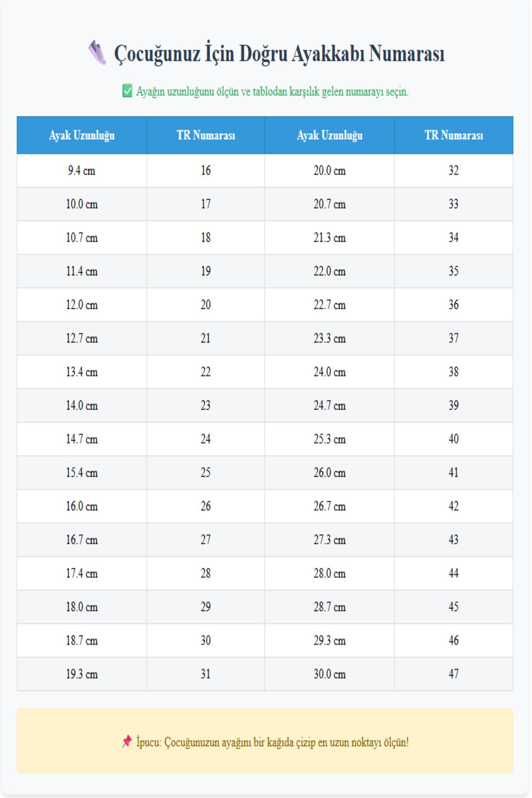This screenshot has height=798, width=532.
Task: Click the first Ayak Uzunluğu column header
Action: pyautogui.click(x=82, y=135)
